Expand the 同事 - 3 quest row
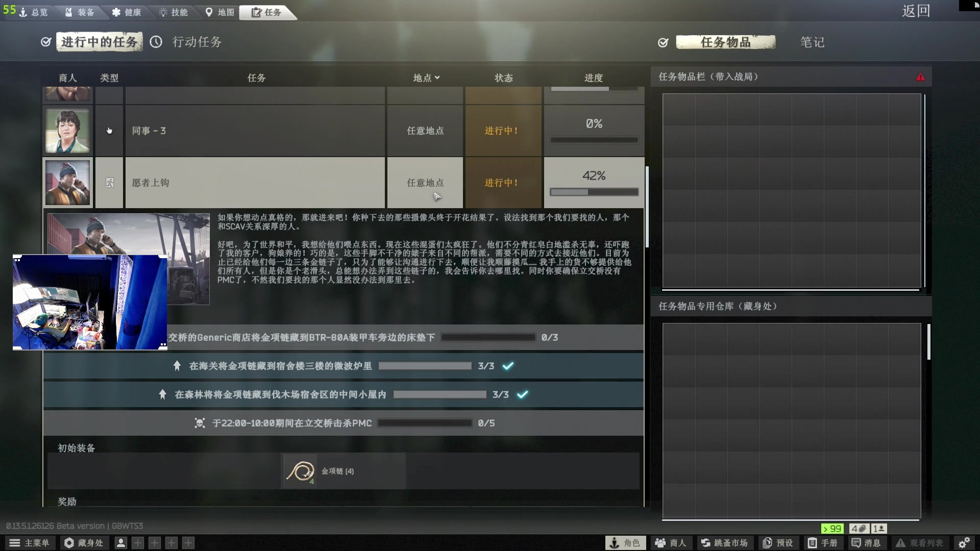980x551 pixels. tap(255, 131)
